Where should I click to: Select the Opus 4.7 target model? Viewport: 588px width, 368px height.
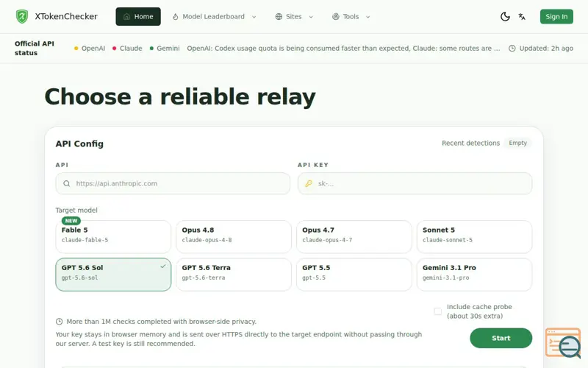click(354, 236)
